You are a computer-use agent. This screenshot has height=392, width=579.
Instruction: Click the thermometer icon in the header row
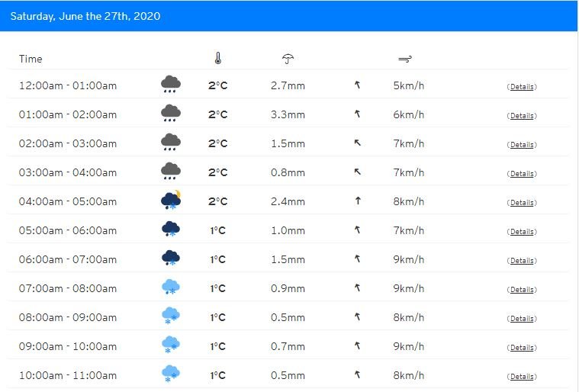tap(218, 58)
